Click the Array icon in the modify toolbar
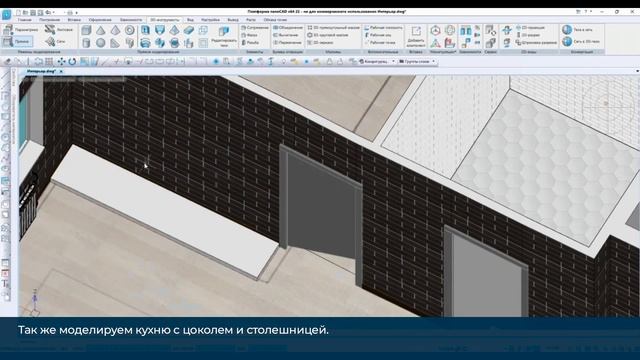 pyautogui.click(x=49, y=62)
